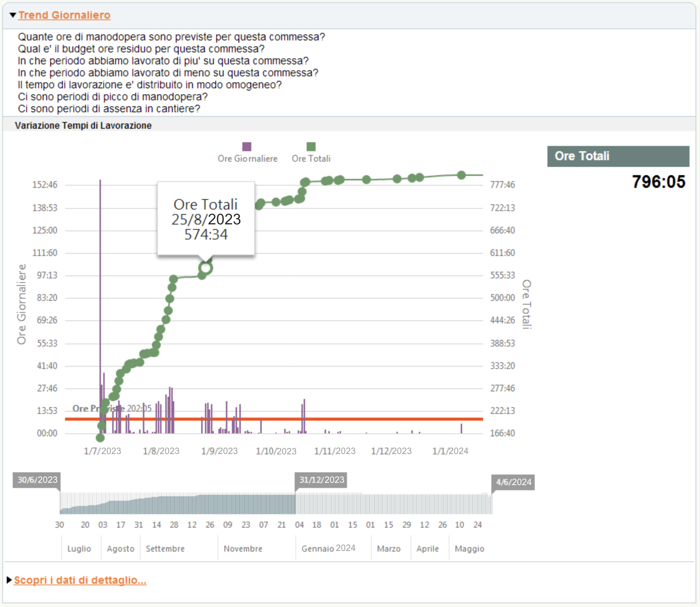This screenshot has height=607, width=700.
Task: Expand the Scopri i dati di dettaglio arrow
Action: (9, 580)
